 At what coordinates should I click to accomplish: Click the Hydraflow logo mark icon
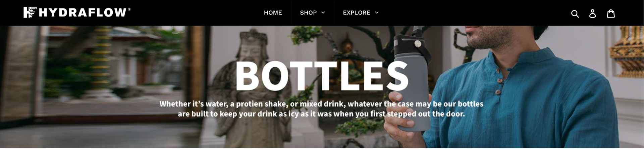pyautogui.click(x=30, y=12)
